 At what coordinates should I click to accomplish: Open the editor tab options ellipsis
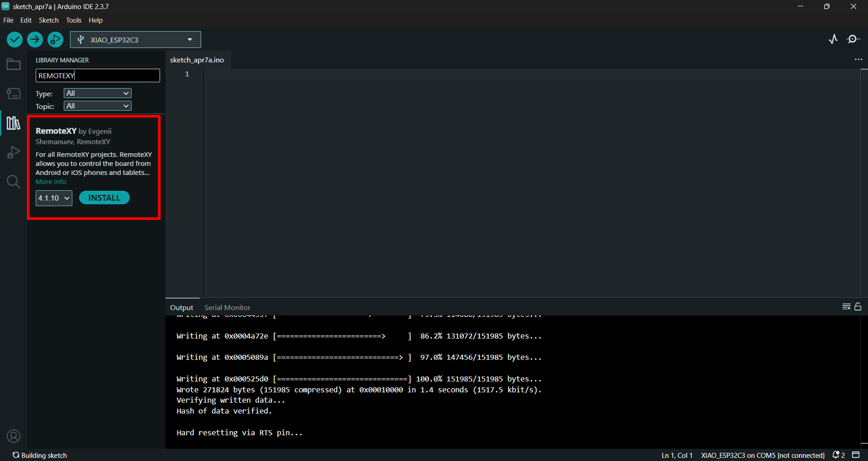click(x=858, y=59)
